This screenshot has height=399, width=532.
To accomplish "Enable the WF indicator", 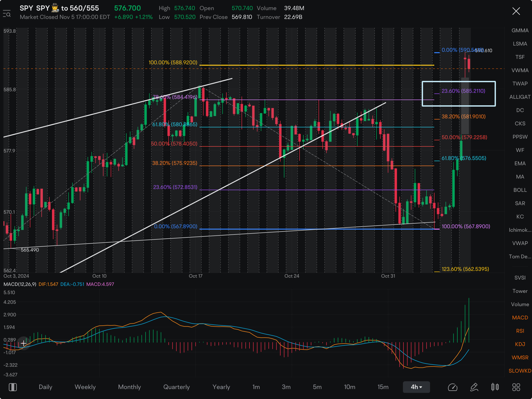I will 520,150.
